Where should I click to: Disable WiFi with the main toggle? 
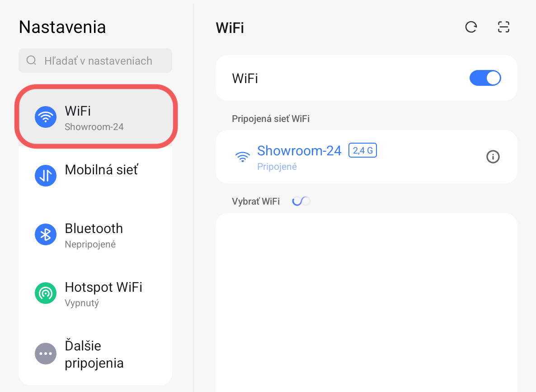click(x=485, y=78)
